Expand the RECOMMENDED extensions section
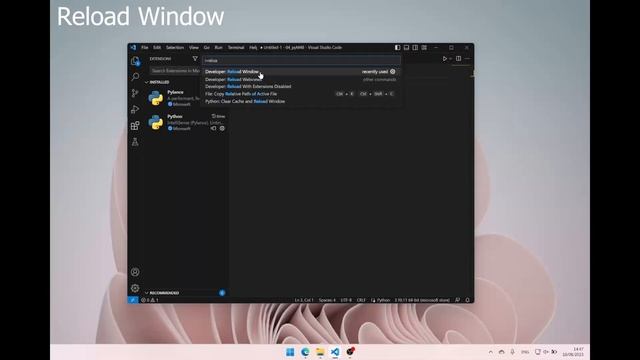The image size is (640, 360). [x=162, y=293]
